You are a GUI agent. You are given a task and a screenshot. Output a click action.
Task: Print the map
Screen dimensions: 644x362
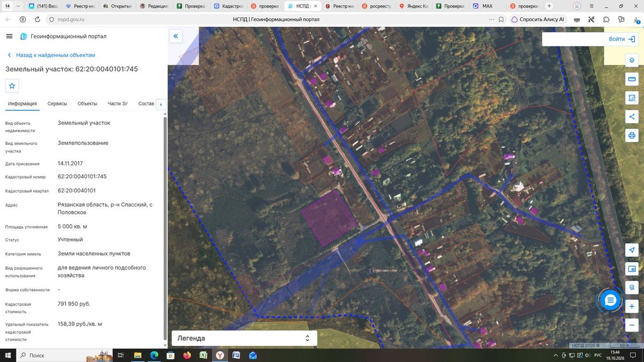[632, 135]
